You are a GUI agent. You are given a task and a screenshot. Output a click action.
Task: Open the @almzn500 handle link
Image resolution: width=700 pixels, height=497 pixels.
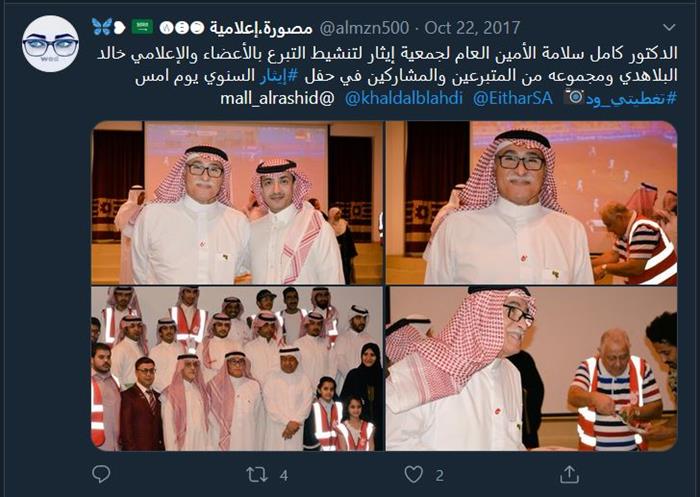[x=364, y=28]
